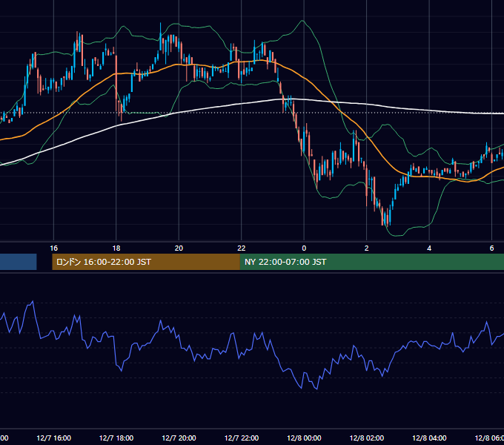
Task: Click the 12/7 16:00 time label
Action: click(53, 438)
